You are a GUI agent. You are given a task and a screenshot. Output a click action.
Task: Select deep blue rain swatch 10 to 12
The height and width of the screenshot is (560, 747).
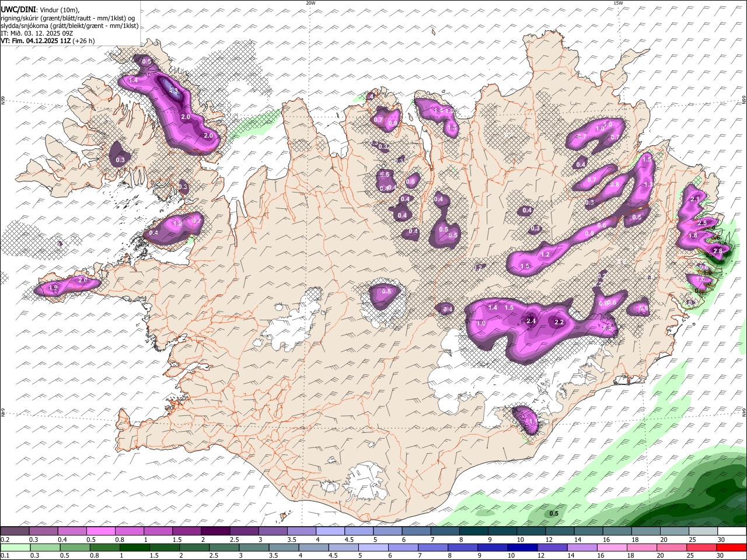522,547
